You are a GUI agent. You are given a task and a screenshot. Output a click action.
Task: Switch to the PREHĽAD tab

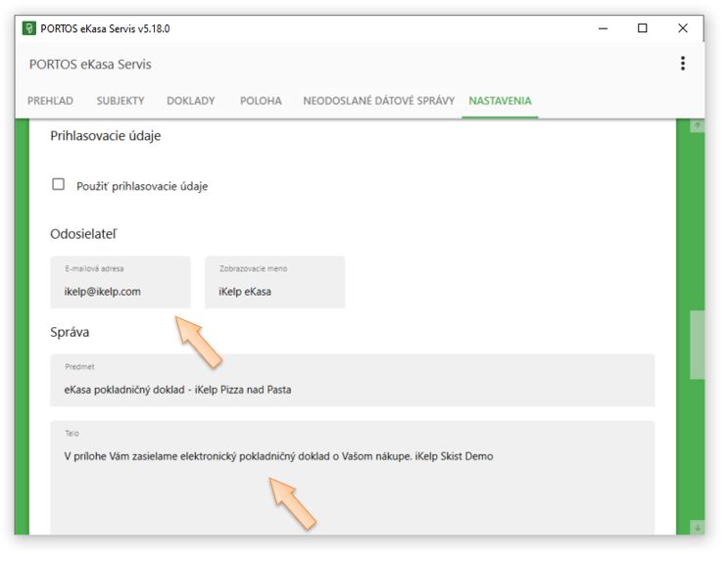49,101
